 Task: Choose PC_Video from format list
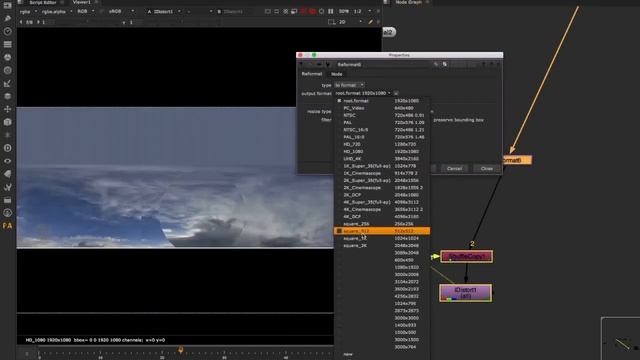tap(382, 108)
